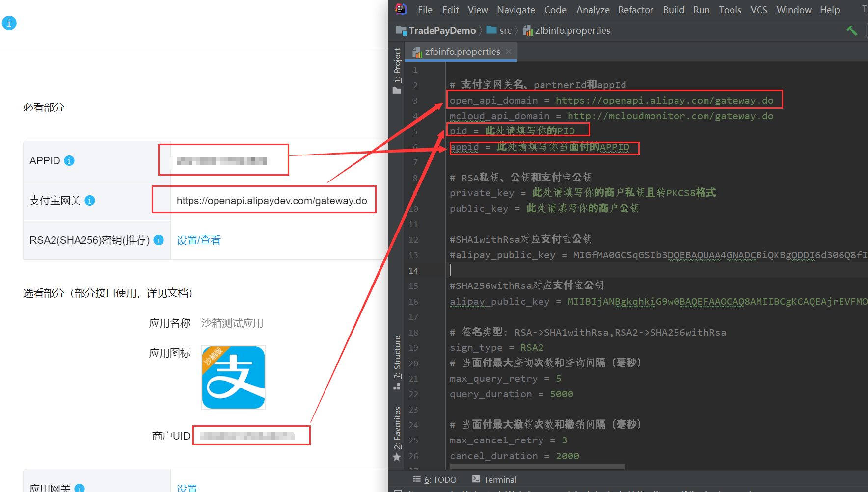This screenshot has width=868, height=492.
Task: Click the IntelliJ IDEA logo icon
Action: coord(401,9)
